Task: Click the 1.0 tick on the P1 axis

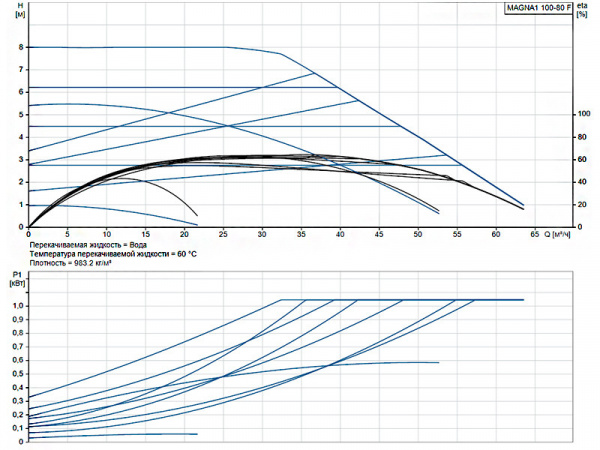Action: 17,306
